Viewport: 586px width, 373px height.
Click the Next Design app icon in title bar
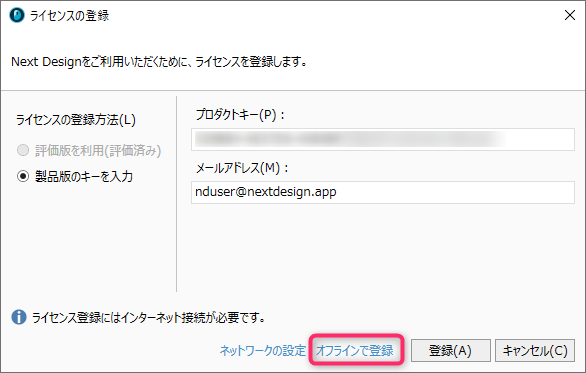pos(17,15)
